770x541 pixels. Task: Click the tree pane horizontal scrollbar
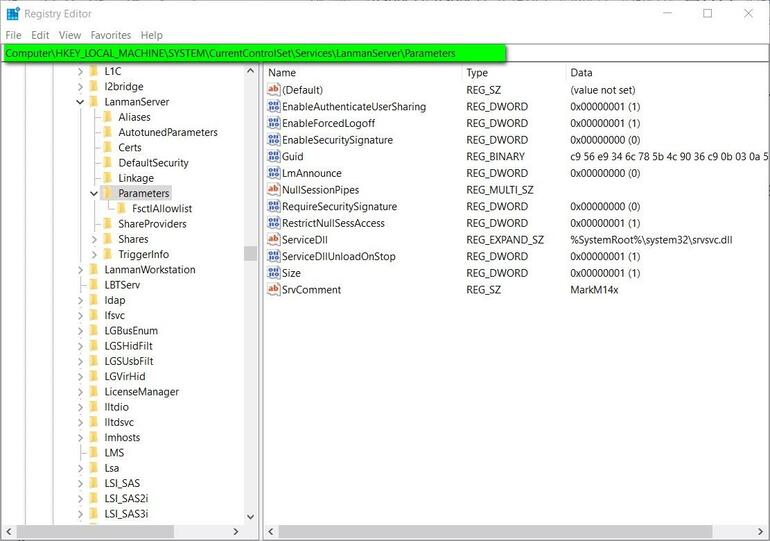pos(130,531)
